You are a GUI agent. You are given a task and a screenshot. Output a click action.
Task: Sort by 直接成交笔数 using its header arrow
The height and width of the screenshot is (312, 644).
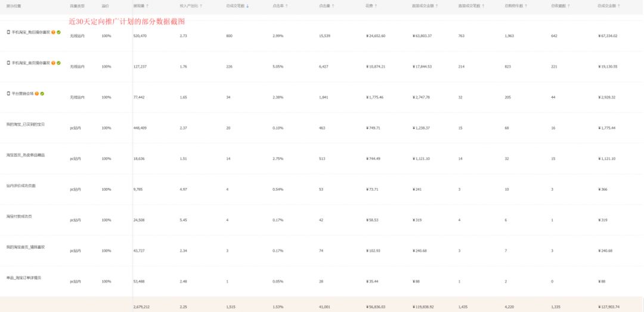(x=483, y=6)
